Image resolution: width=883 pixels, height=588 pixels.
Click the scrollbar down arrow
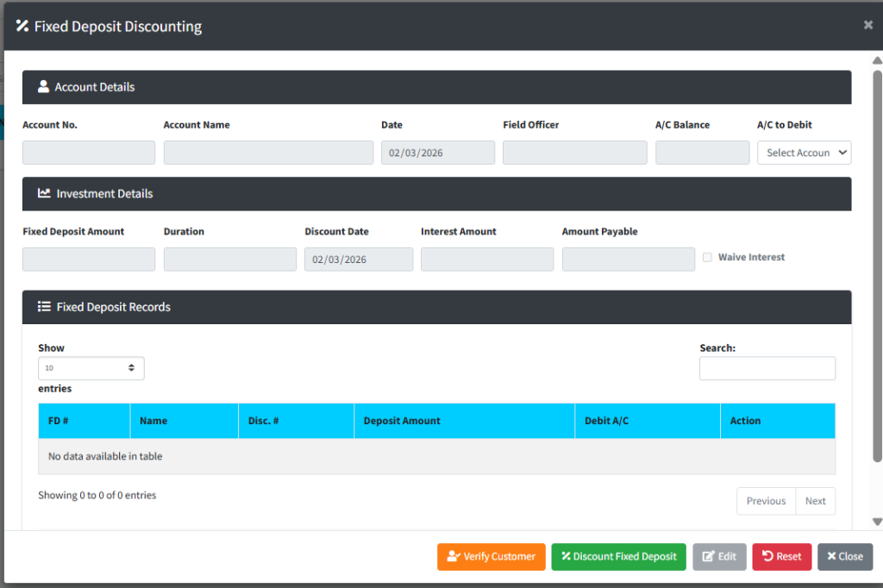(877, 522)
